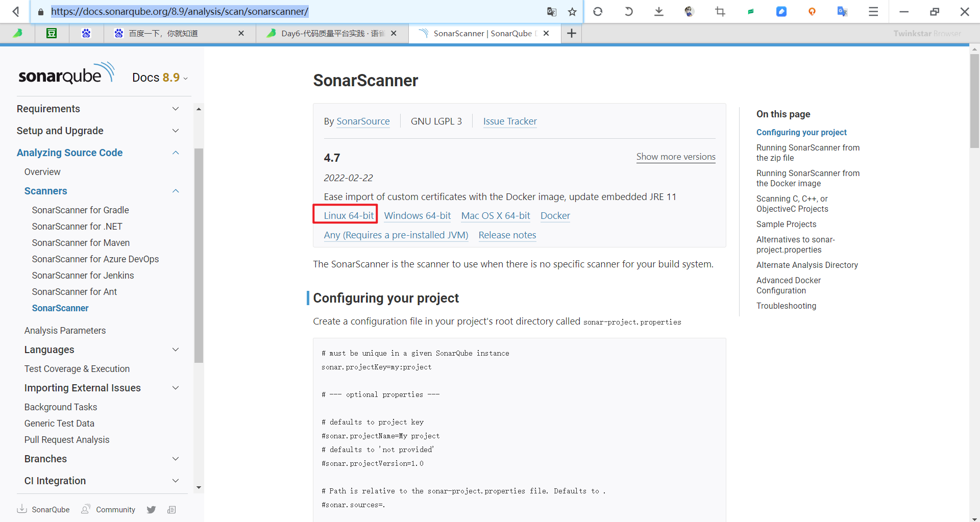Image resolution: width=980 pixels, height=522 pixels.
Task: Close the SonarScanner | SonarQube tab
Action: point(546,33)
